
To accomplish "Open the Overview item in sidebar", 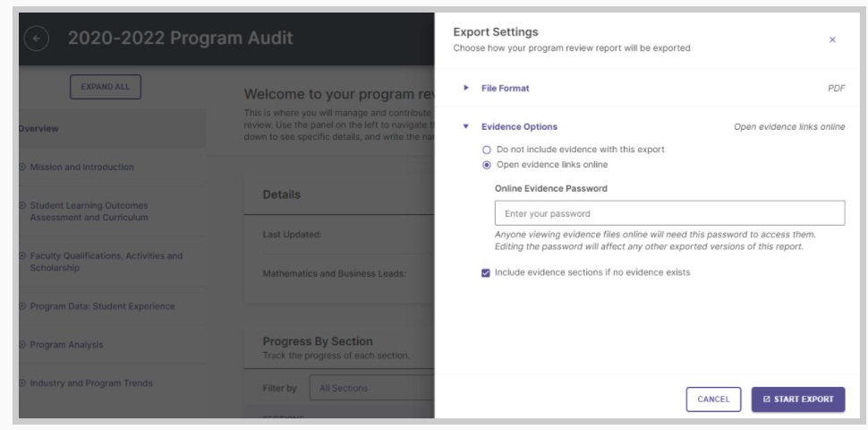I will [x=112, y=129].
